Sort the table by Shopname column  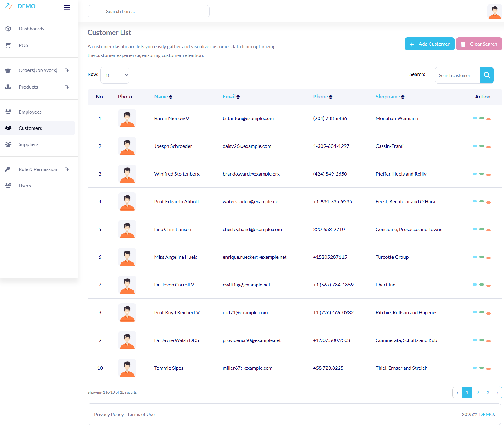[x=390, y=97]
